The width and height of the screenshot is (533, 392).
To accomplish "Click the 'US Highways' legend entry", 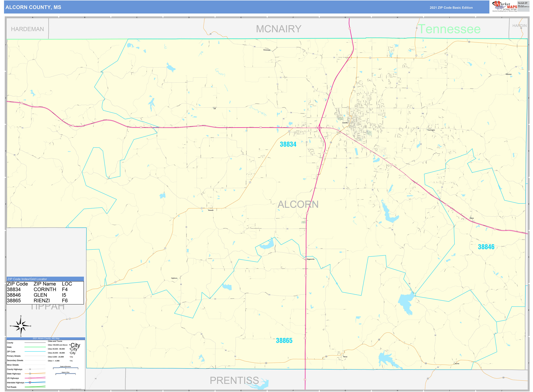I will [13, 378].
